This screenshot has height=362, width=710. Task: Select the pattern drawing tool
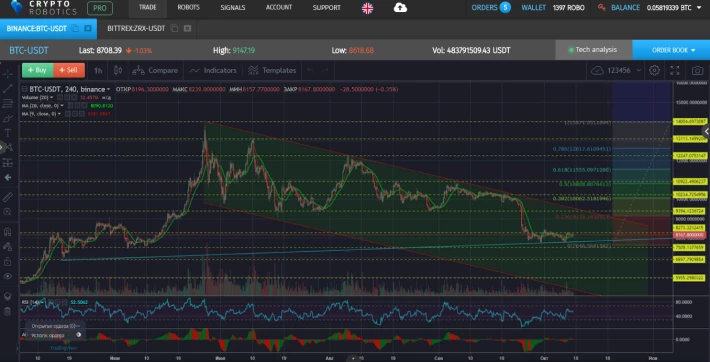(x=9, y=147)
